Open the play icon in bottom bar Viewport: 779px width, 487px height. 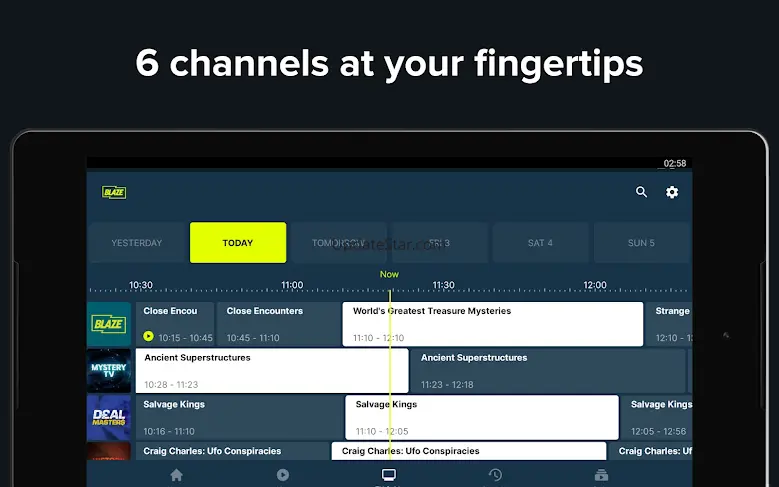[x=283, y=475]
